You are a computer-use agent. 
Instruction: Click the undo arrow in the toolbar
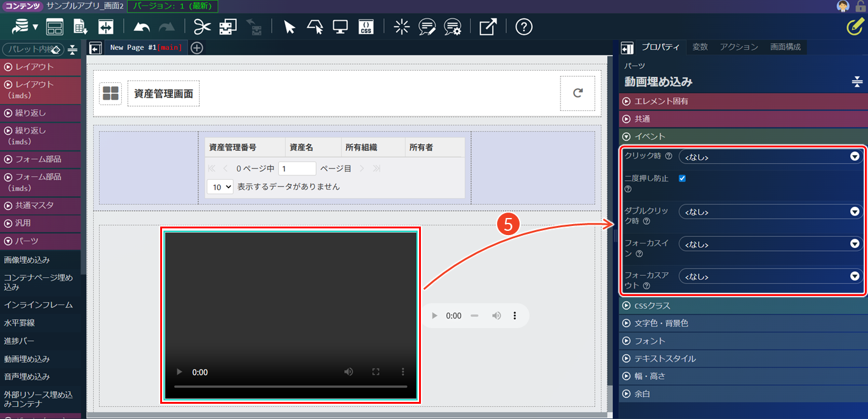(x=142, y=27)
